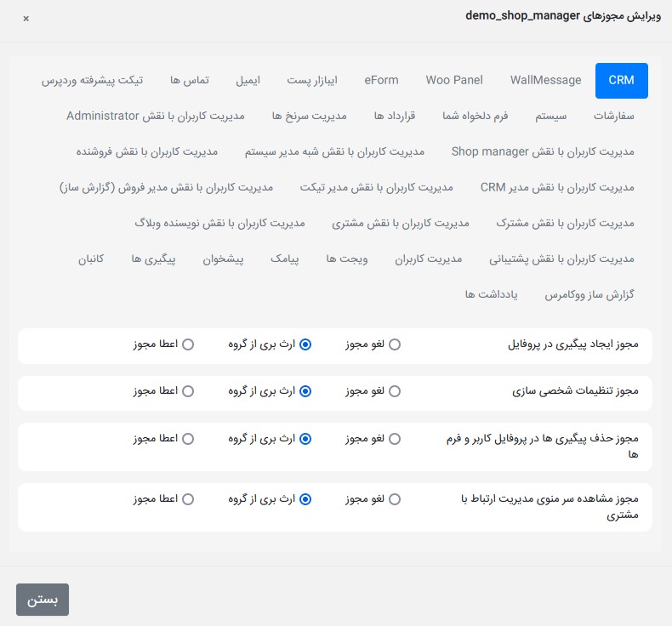This screenshot has width=672, height=626.
Task: Select اعطا مجوز for مجوز تنظیمات شخصی سازی
Action: click(x=188, y=391)
